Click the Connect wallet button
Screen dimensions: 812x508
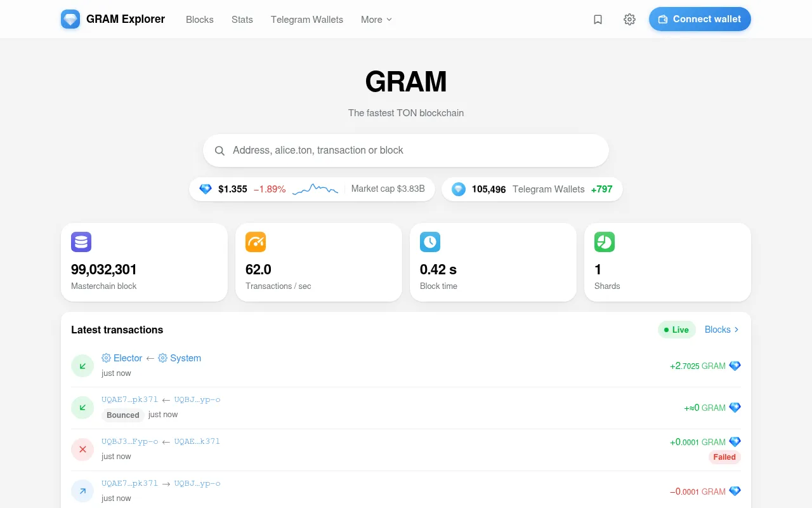point(700,19)
